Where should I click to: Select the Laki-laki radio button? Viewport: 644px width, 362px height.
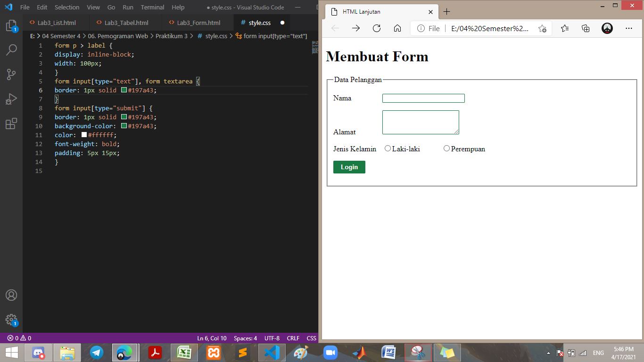coord(388,148)
